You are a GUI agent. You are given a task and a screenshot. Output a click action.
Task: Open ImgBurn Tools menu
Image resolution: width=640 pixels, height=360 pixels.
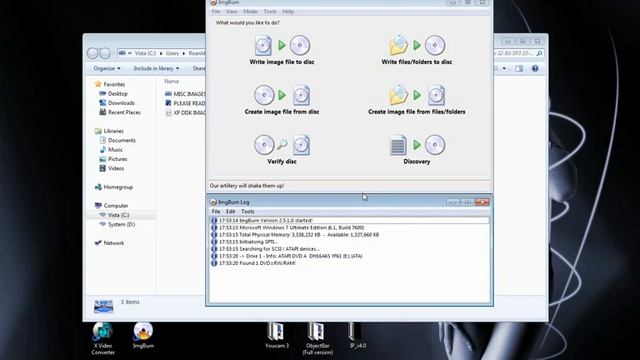[x=270, y=11]
